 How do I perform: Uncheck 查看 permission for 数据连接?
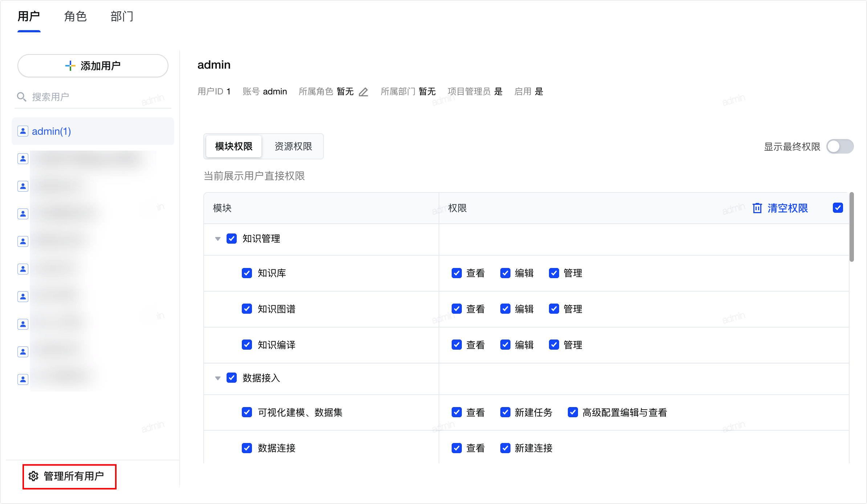457,448
